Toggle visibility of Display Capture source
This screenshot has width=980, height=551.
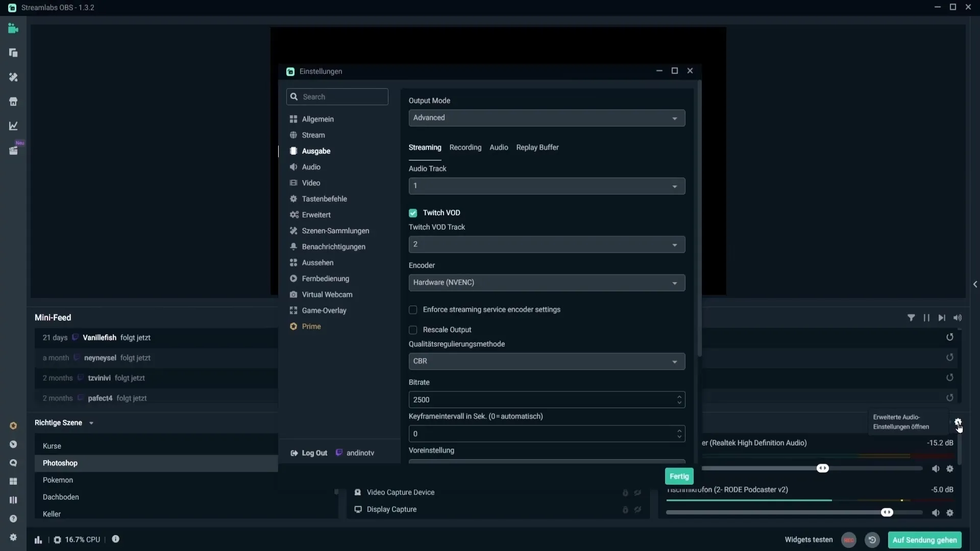coord(638,510)
